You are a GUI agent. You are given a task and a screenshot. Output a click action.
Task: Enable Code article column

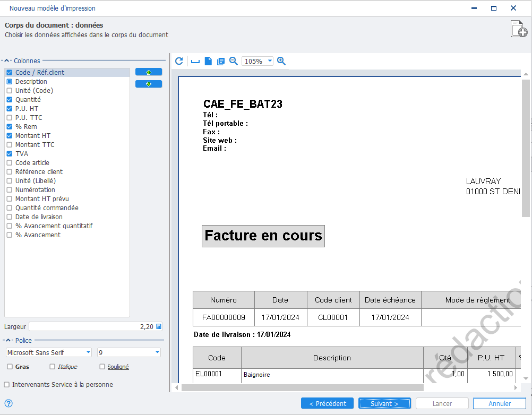(10, 163)
